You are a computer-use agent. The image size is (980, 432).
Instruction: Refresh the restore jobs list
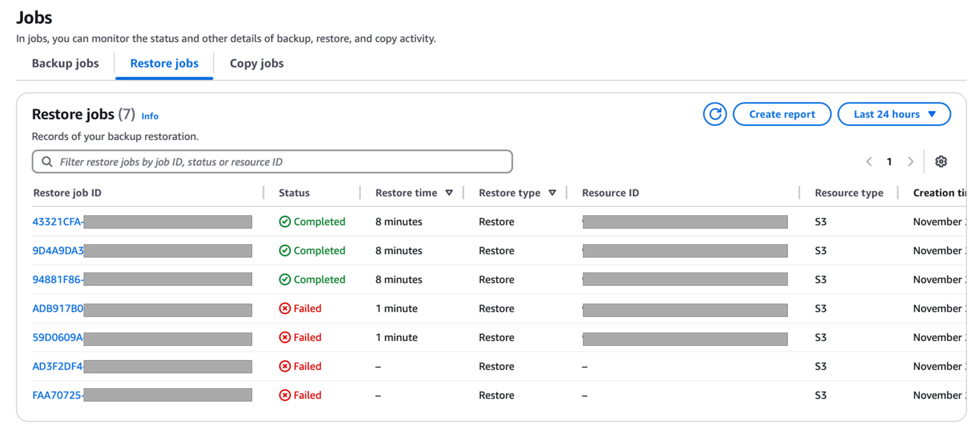point(714,114)
